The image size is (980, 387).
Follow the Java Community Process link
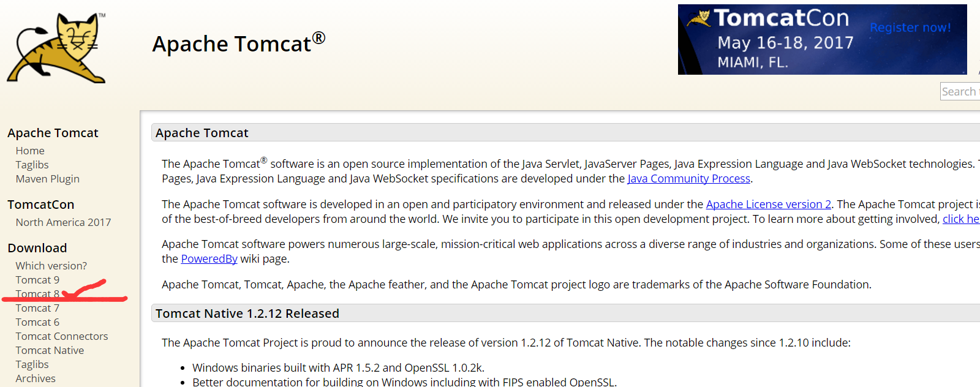689,179
